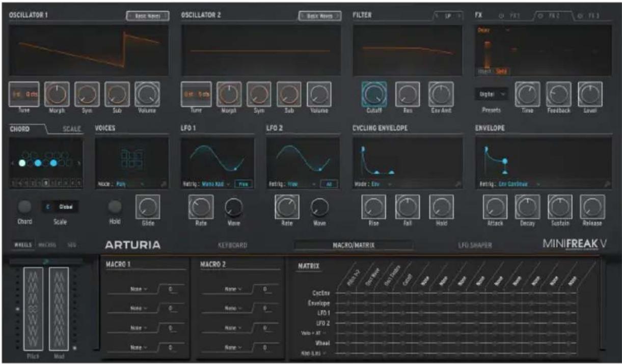
Task: Open LFO 2 Retrig Free dropdown
Action: click(x=302, y=184)
